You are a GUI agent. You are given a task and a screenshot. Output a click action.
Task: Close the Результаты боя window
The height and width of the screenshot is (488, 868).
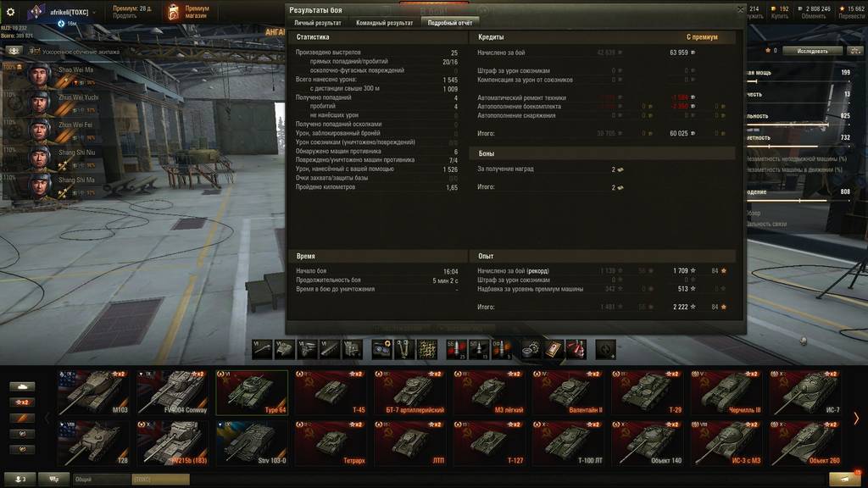[740, 9]
